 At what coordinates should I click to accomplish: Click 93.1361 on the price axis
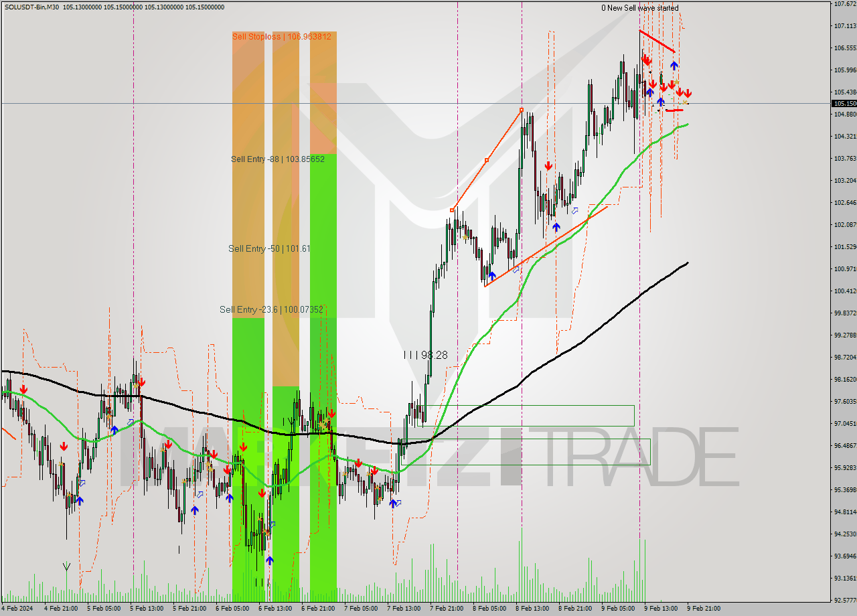coord(845,578)
